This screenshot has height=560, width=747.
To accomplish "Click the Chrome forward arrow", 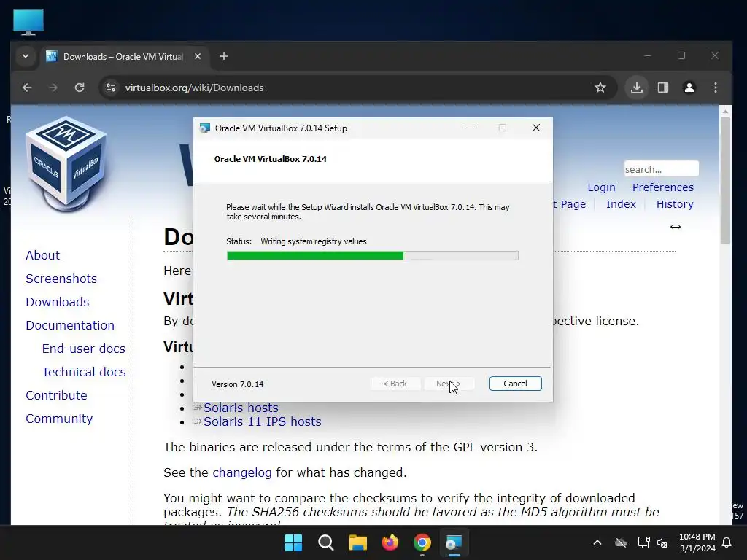I will tap(53, 87).
